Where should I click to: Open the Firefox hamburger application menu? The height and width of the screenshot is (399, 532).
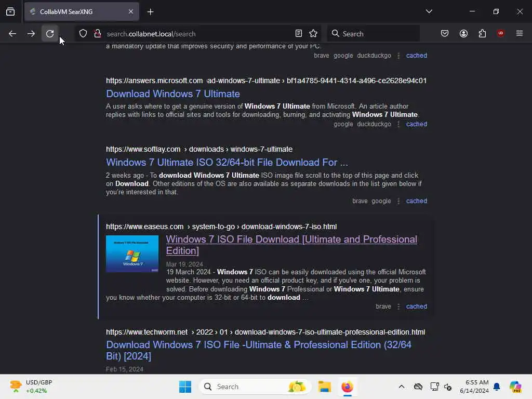click(520, 33)
